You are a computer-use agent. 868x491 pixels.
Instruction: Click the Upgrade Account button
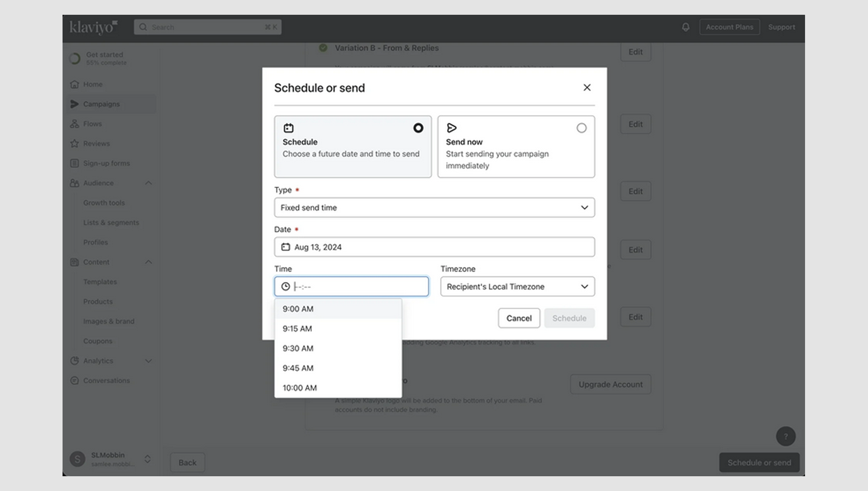(610, 384)
